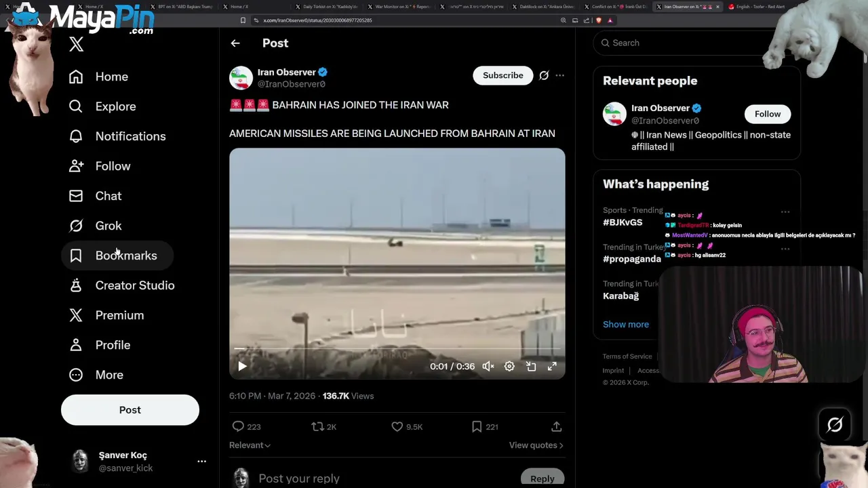Open the post's three-dot options menu
The height and width of the screenshot is (488, 868).
[559, 75]
